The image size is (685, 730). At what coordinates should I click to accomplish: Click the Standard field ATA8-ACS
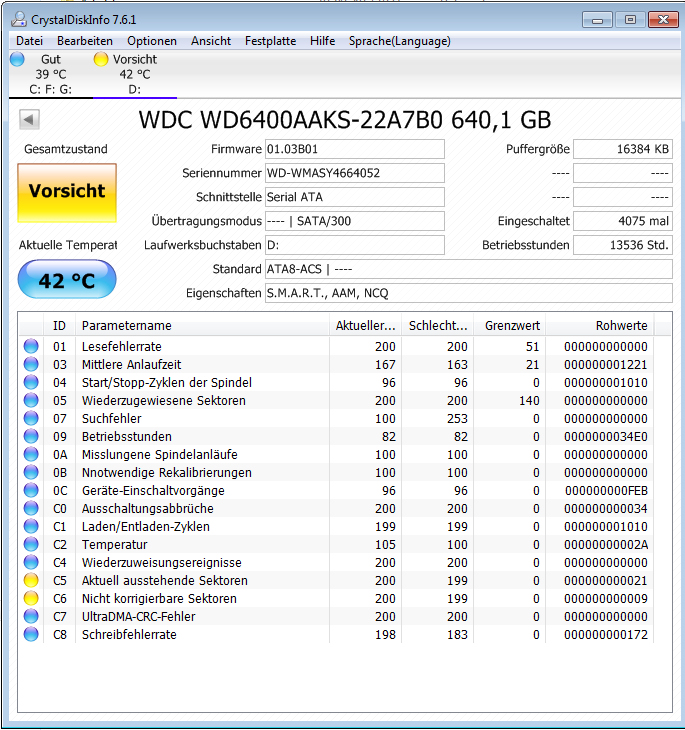(x=468, y=269)
